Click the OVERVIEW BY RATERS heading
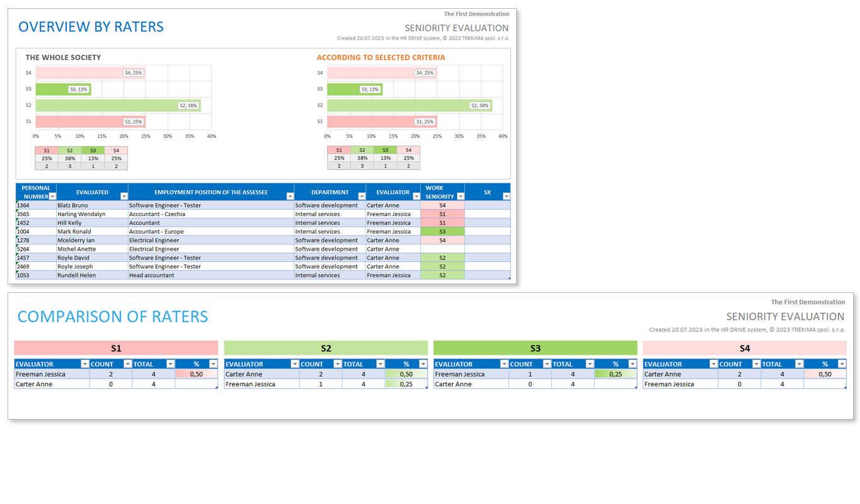The width and height of the screenshot is (860, 504). tap(91, 27)
